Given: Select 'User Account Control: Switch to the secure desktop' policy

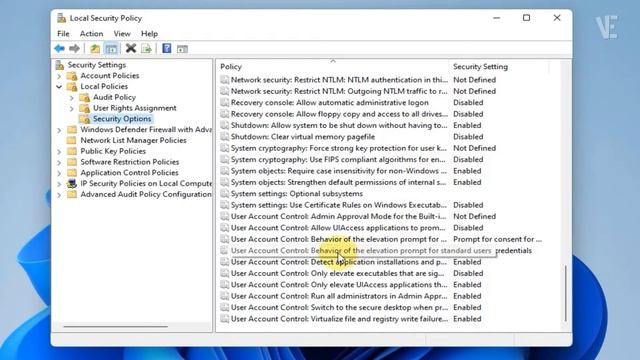Looking at the screenshot, I should pos(339,308).
